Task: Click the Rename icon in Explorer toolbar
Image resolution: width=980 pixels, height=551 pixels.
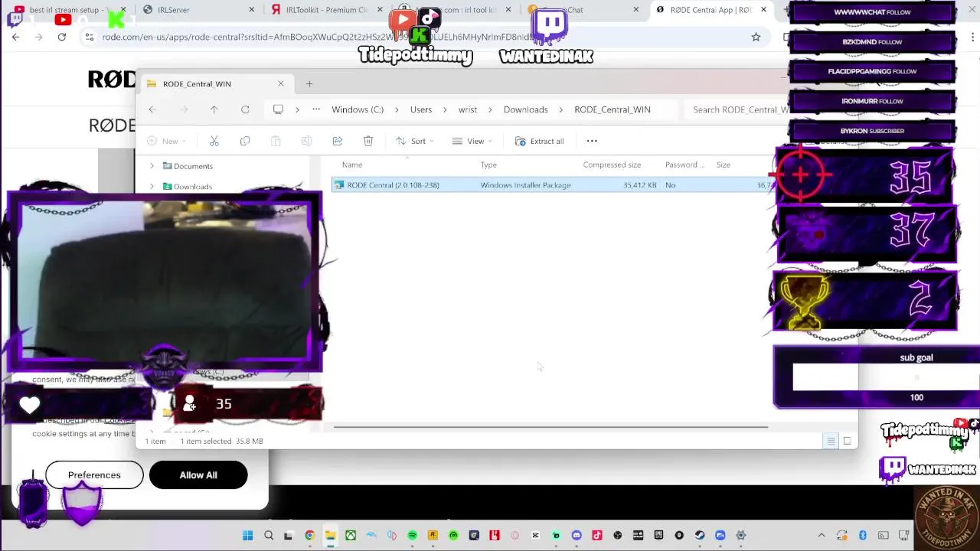Action: (x=306, y=141)
